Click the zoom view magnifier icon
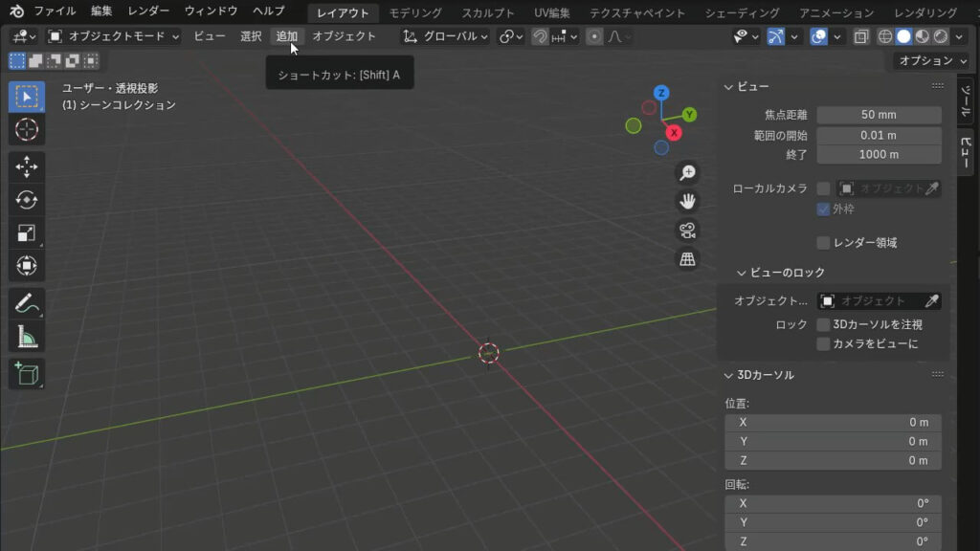 [687, 172]
